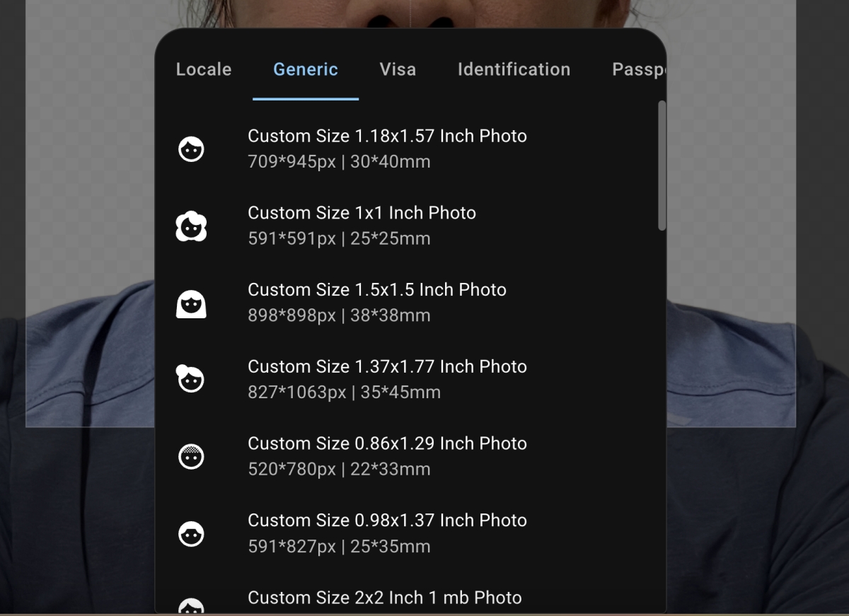Pick Custom Size 0.98x1.37 Inch Photo

point(387,533)
